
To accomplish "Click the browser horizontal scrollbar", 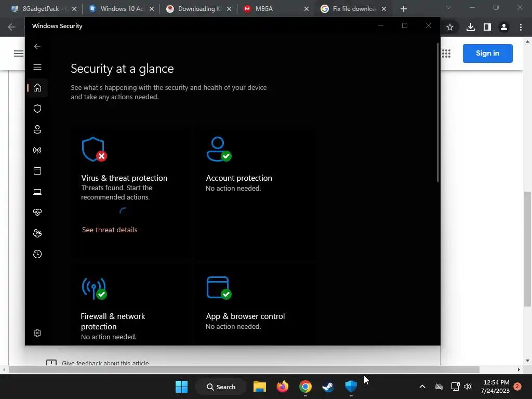I will pos(244,369).
